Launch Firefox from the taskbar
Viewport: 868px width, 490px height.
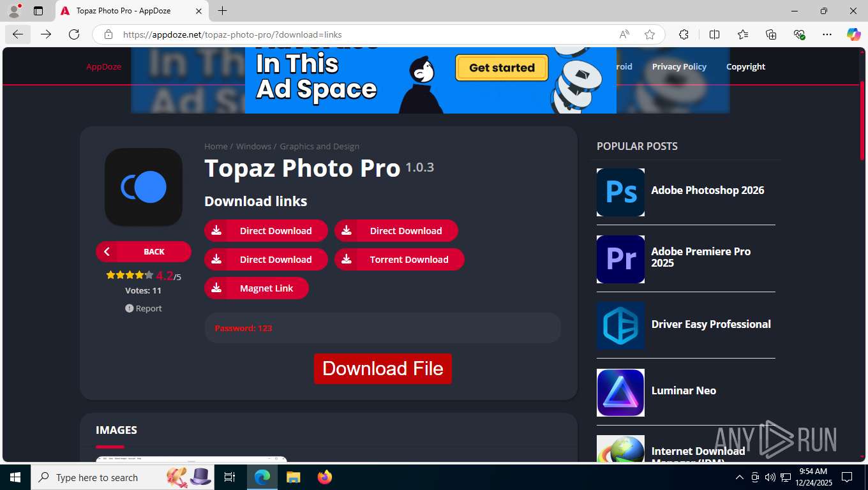point(325,477)
